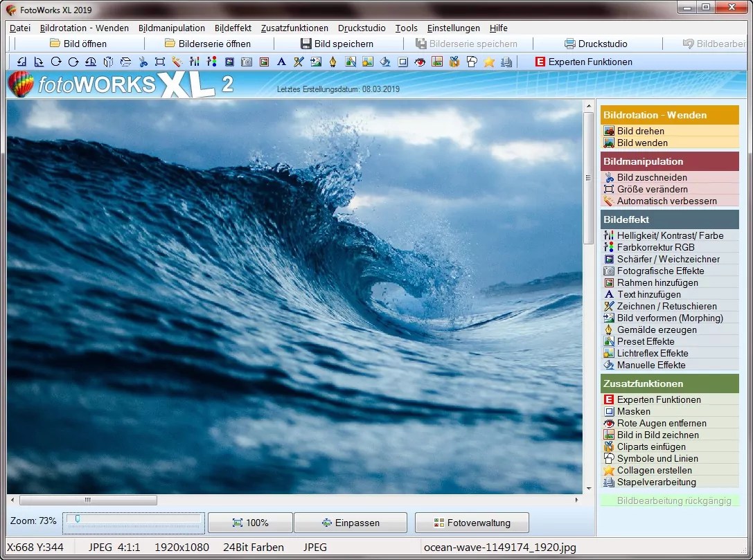753x560 pixels.
Task: Click the picture-in-picture toolbar icon
Action: [437, 62]
